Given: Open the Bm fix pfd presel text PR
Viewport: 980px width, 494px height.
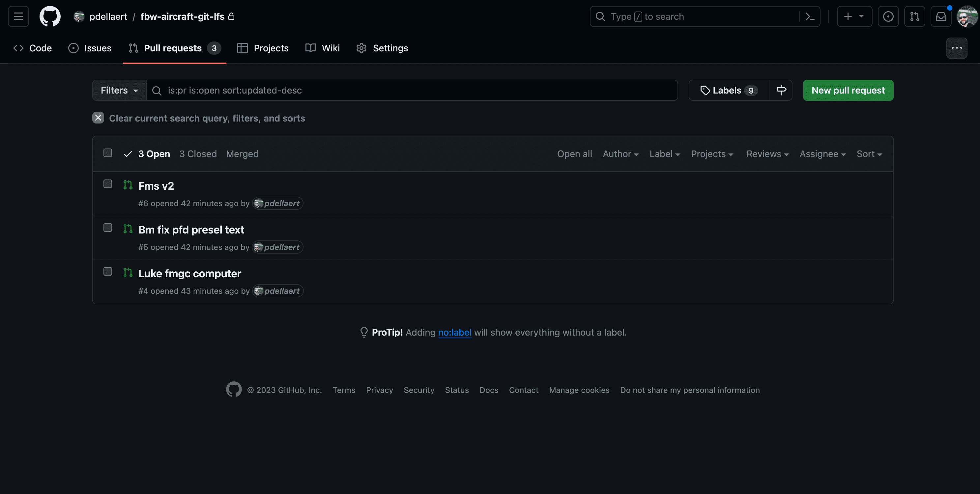Looking at the screenshot, I should pyautogui.click(x=191, y=230).
